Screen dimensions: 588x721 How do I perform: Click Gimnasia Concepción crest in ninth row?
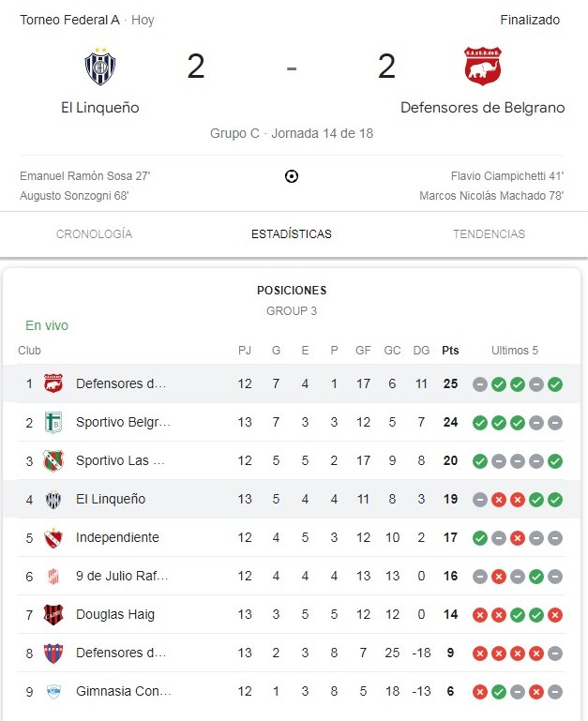click(53, 691)
